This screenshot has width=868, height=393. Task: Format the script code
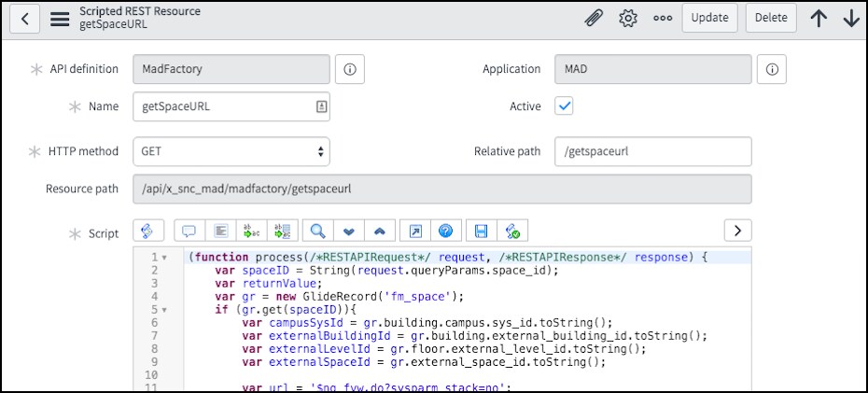[221, 231]
